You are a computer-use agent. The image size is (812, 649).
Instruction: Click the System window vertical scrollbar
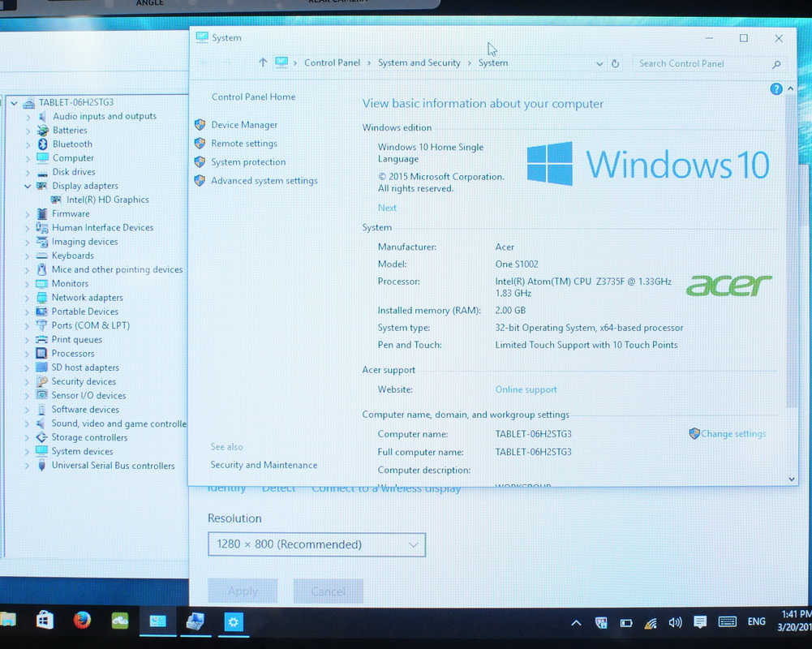click(791, 251)
